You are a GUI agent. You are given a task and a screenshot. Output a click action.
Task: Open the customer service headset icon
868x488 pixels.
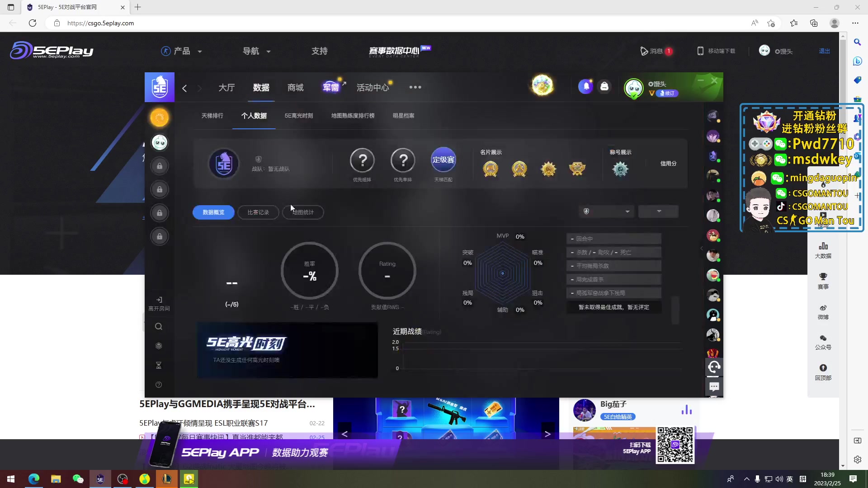tap(714, 367)
